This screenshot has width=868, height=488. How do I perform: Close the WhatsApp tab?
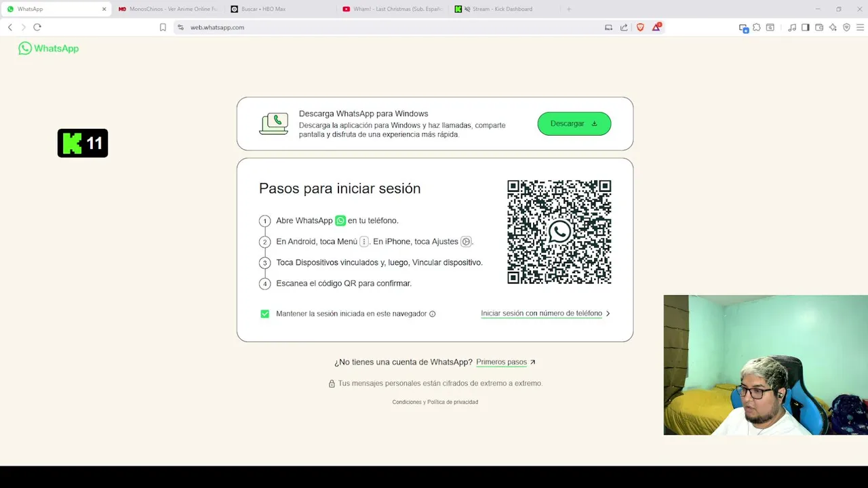click(104, 9)
